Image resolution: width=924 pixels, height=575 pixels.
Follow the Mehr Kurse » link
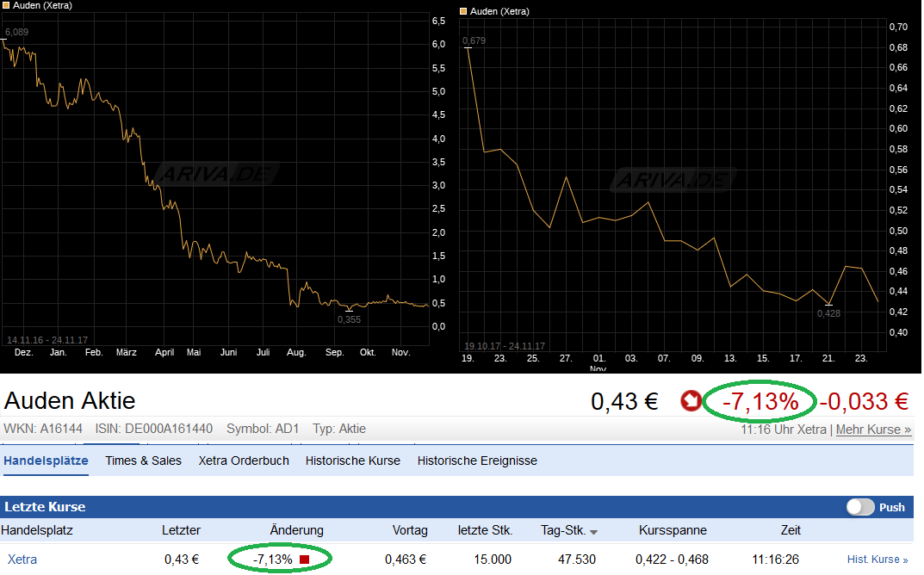[x=873, y=430]
